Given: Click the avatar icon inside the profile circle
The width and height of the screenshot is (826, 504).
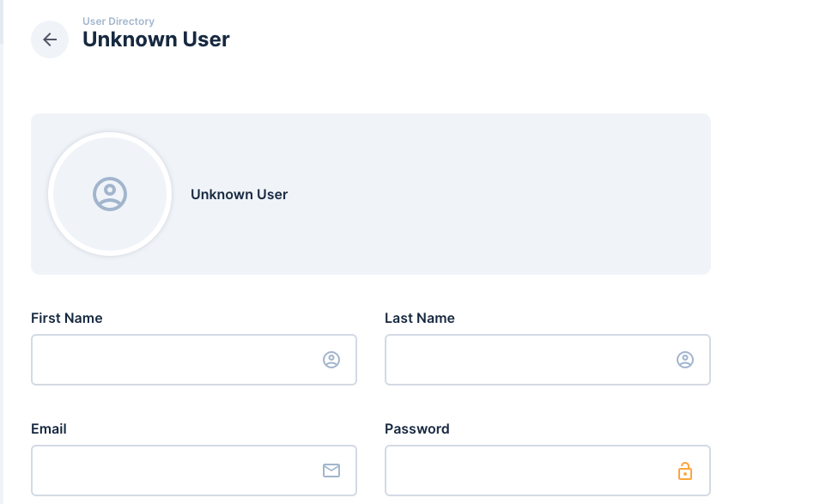Looking at the screenshot, I should tap(110, 194).
